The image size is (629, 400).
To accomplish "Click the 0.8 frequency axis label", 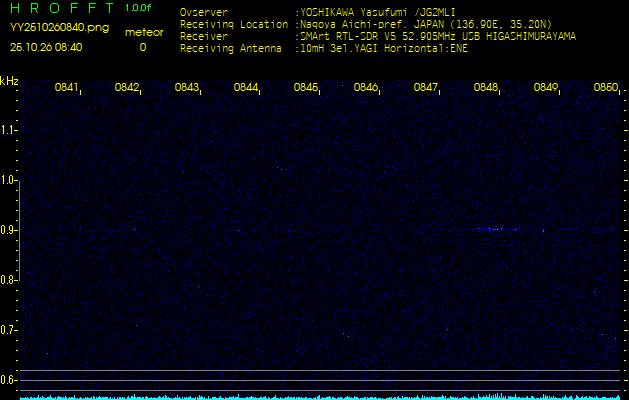I will pyautogui.click(x=7, y=280).
